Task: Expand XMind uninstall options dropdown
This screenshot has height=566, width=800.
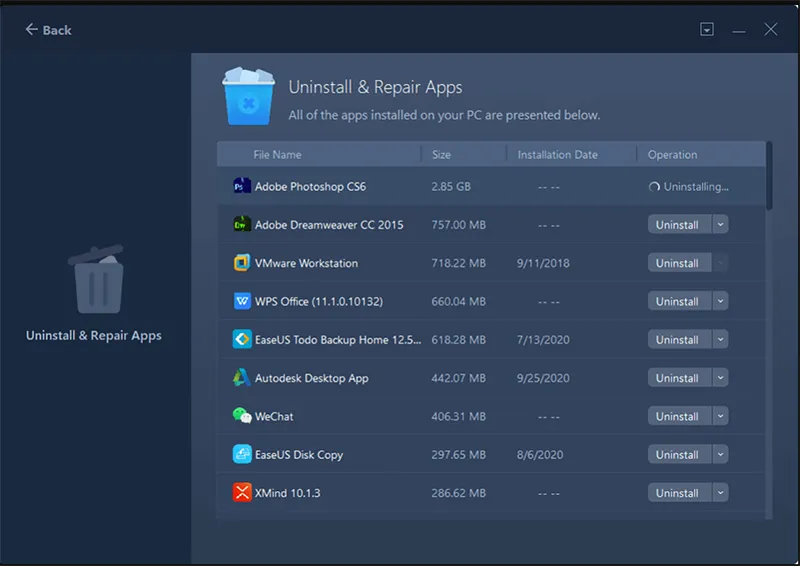Action: tap(720, 493)
